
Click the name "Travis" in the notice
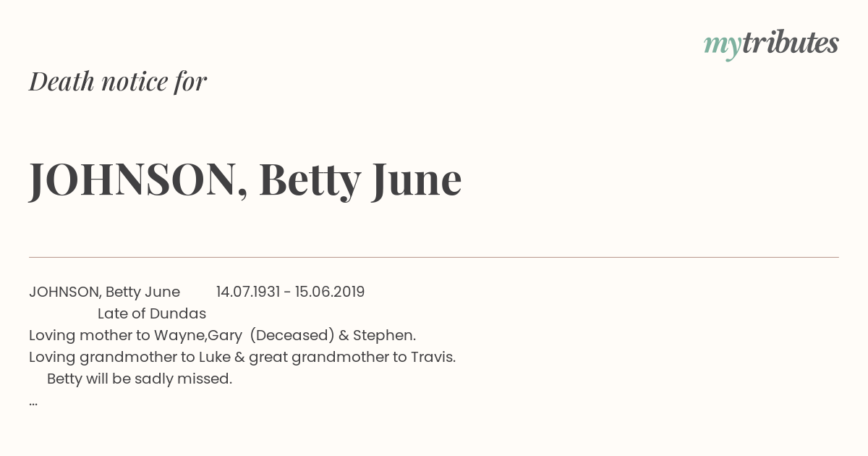pyautogui.click(x=432, y=357)
